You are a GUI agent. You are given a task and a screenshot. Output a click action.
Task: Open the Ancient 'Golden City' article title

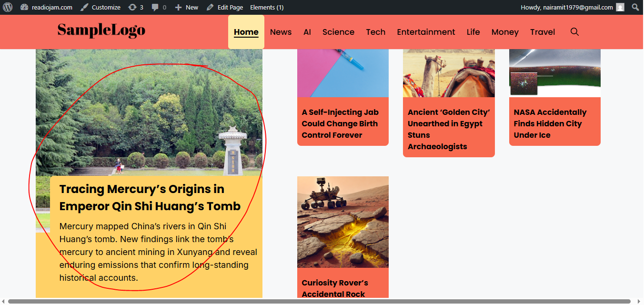click(449, 129)
